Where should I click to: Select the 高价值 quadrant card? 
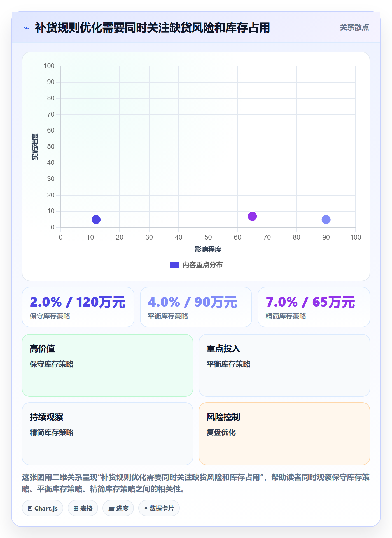[x=108, y=365]
